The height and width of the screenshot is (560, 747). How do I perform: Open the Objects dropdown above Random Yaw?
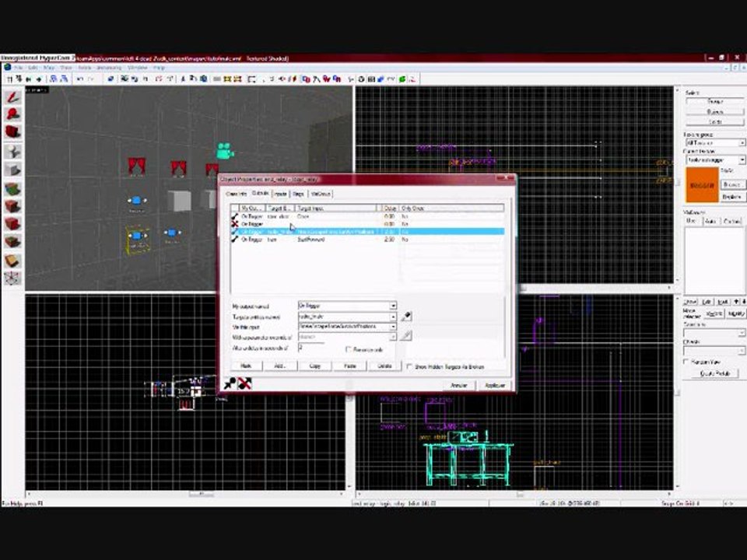point(742,351)
